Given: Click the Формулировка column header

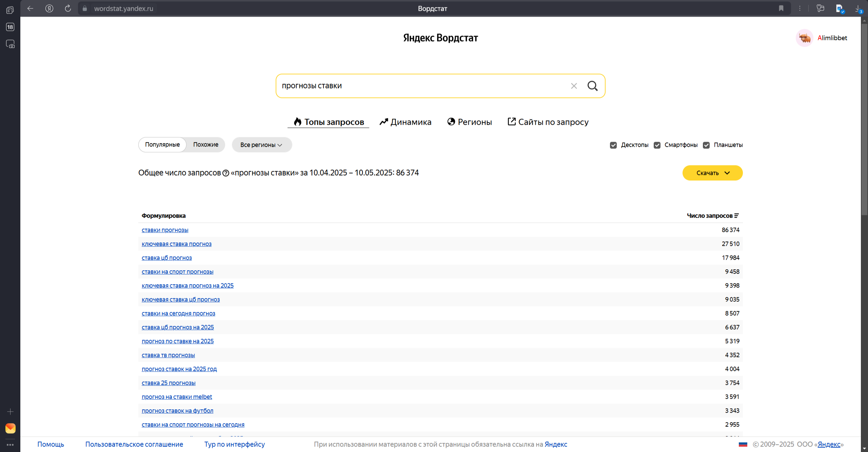Looking at the screenshot, I should (163, 216).
